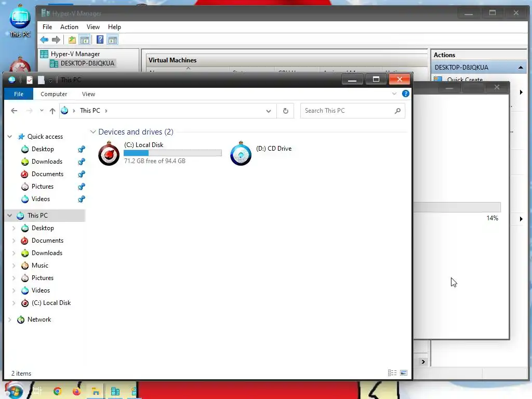
Task: Open the address bar history dropdown
Action: [x=269, y=111]
